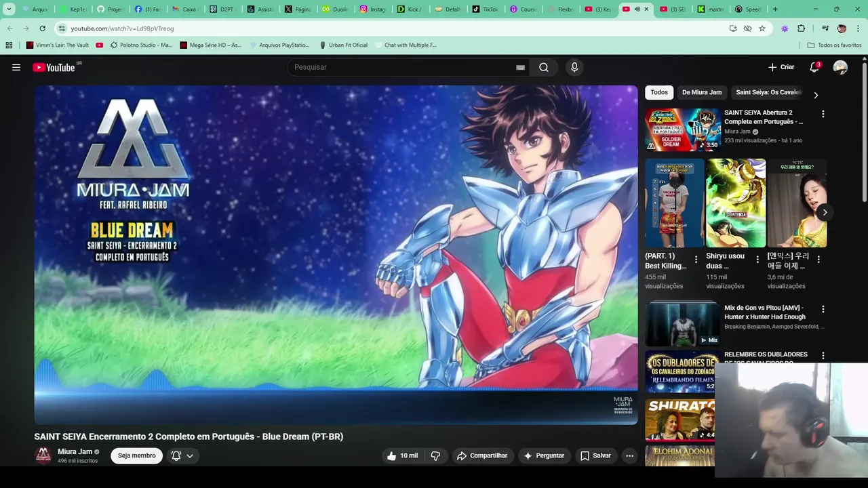Dislike the Blue Dream video

click(x=435, y=455)
